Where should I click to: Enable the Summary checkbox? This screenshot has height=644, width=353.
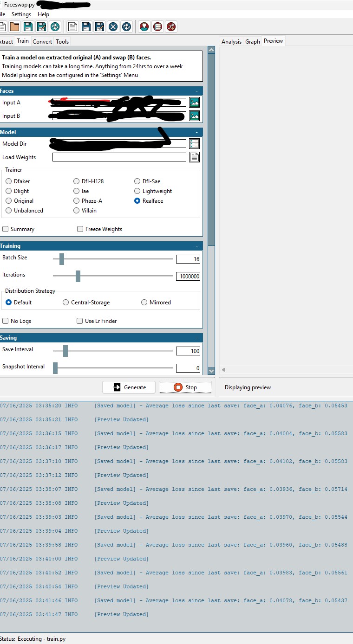click(x=19, y=229)
